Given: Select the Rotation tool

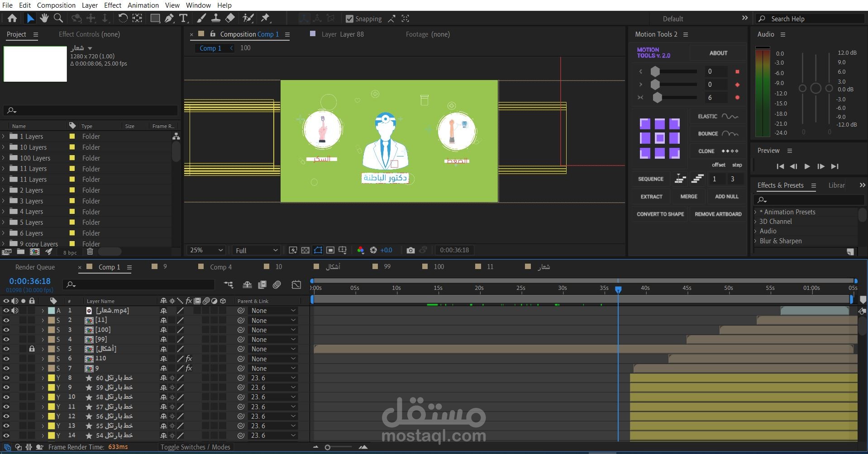Looking at the screenshot, I should coord(123,19).
